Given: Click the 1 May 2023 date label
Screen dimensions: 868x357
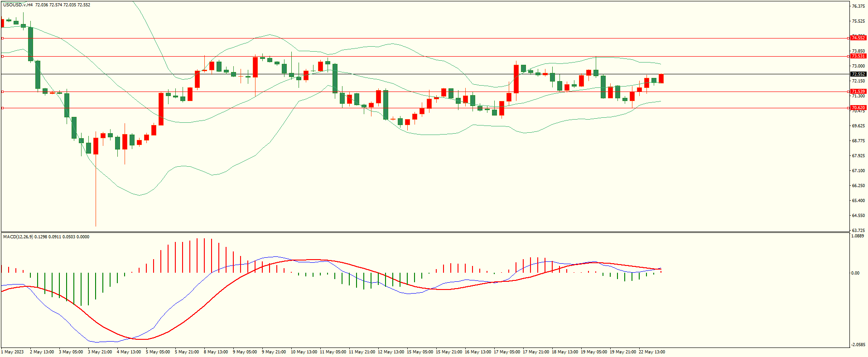Looking at the screenshot, I should (x=13, y=352).
